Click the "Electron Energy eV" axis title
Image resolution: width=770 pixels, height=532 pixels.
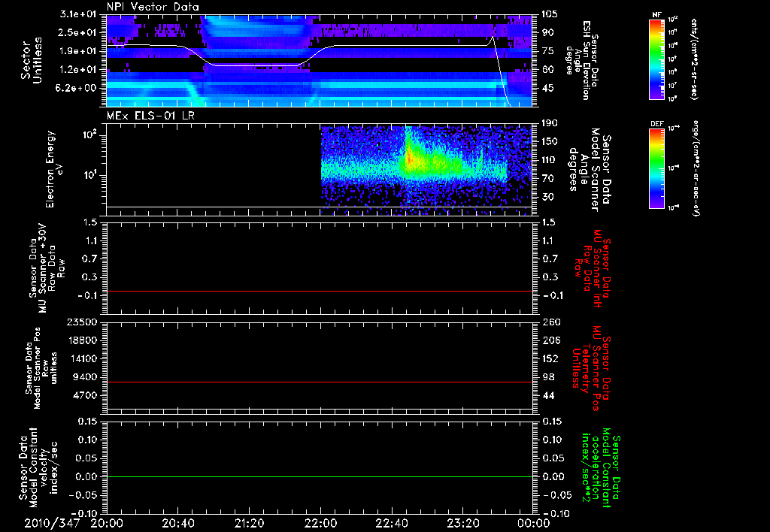pyautogui.click(x=54, y=169)
